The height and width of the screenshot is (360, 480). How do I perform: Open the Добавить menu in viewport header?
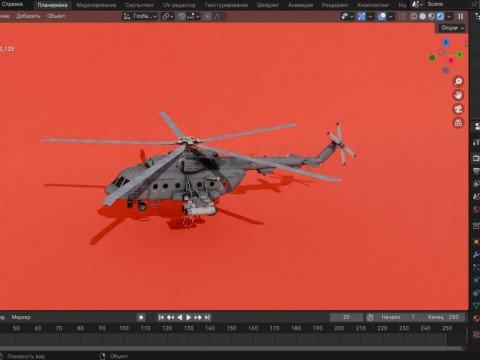[28, 16]
